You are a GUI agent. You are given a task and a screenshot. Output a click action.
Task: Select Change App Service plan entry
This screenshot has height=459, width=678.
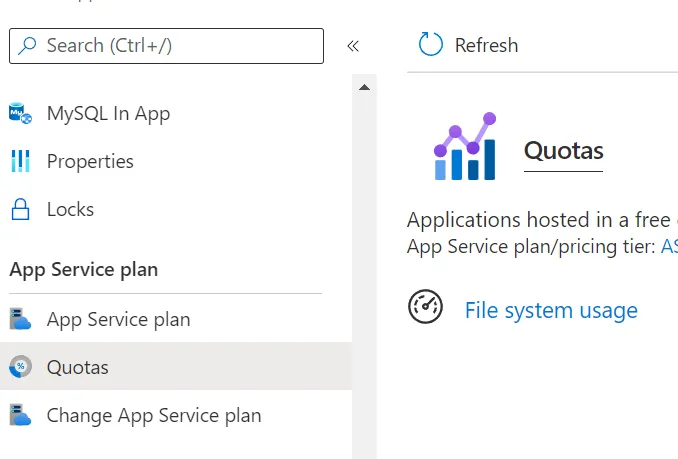[x=153, y=415]
